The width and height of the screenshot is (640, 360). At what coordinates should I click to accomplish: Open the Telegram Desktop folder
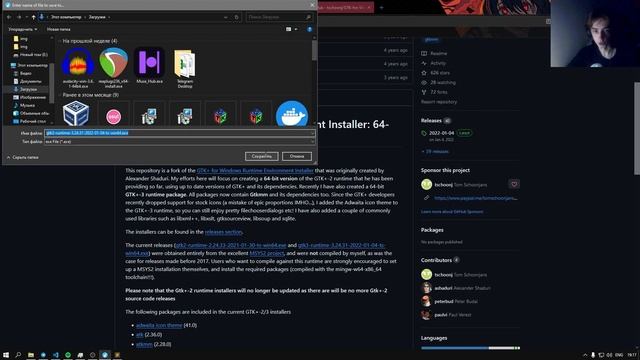coord(185,68)
